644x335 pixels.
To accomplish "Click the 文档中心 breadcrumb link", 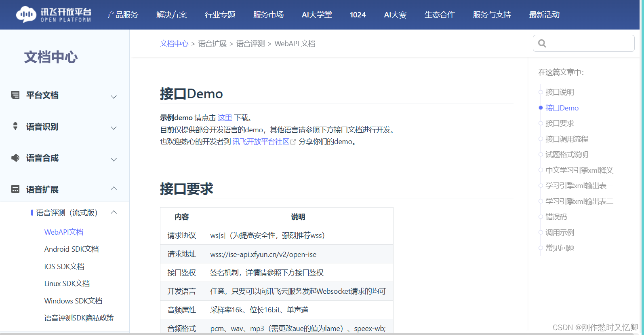I will pos(174,43).
